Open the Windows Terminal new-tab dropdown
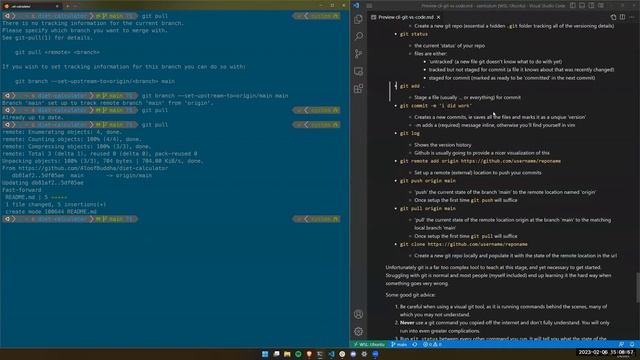The width and height of the screenshot is (640, 360). coord(76,6)
